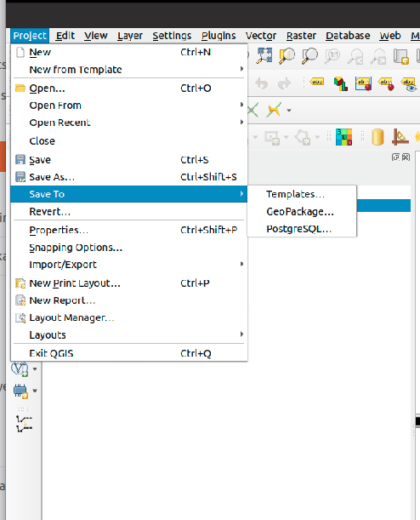The height and width of the screenshot is (520, 420).
Task: Click the New Print Layout icon
Action: (x=20, y=283)
